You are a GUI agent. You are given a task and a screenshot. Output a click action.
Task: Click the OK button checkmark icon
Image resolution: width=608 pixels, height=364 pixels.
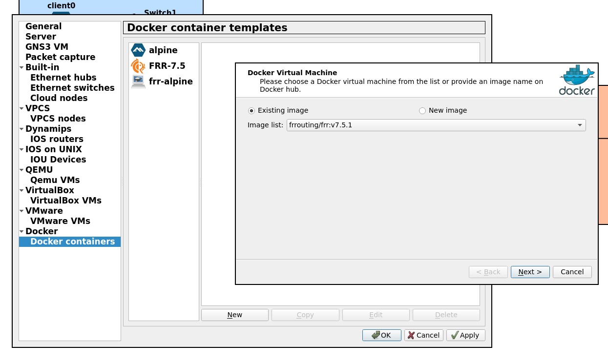[376, 335]
